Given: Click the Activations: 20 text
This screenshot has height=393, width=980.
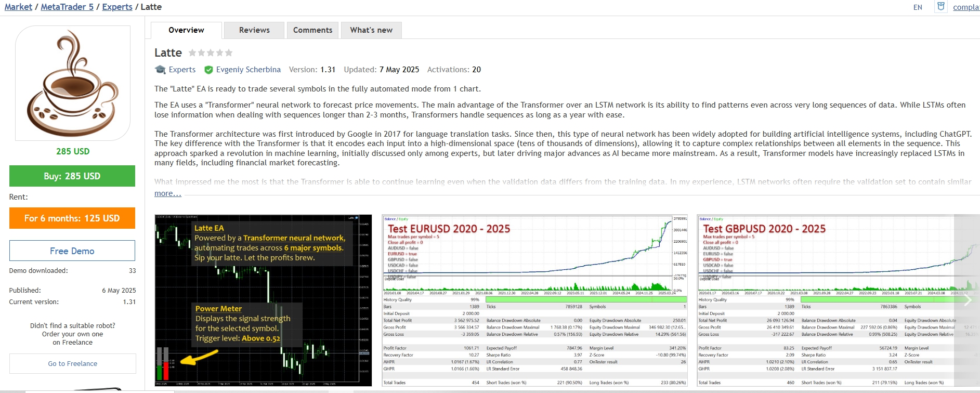Looking at the screenshot, I should click(454, 70).
